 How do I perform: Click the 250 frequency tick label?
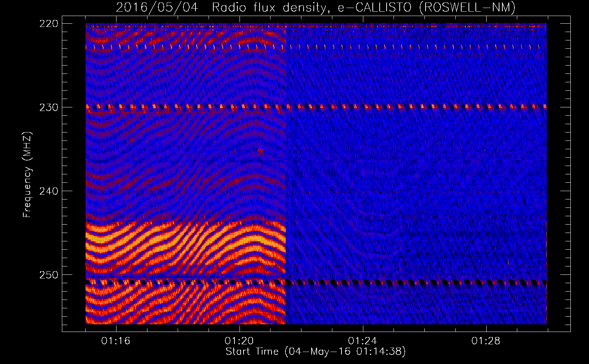(48, 275)
